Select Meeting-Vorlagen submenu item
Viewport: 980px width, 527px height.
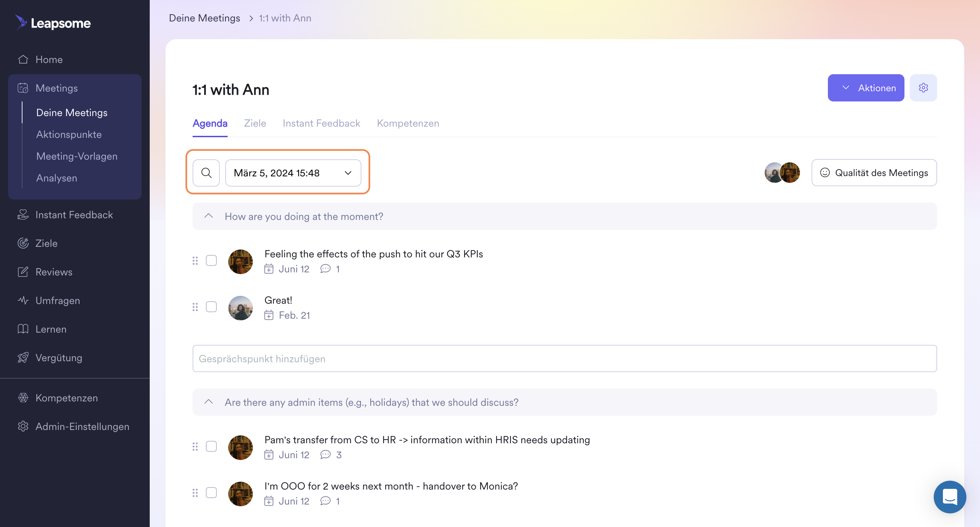pyautogui.click(x=77, y=156)
